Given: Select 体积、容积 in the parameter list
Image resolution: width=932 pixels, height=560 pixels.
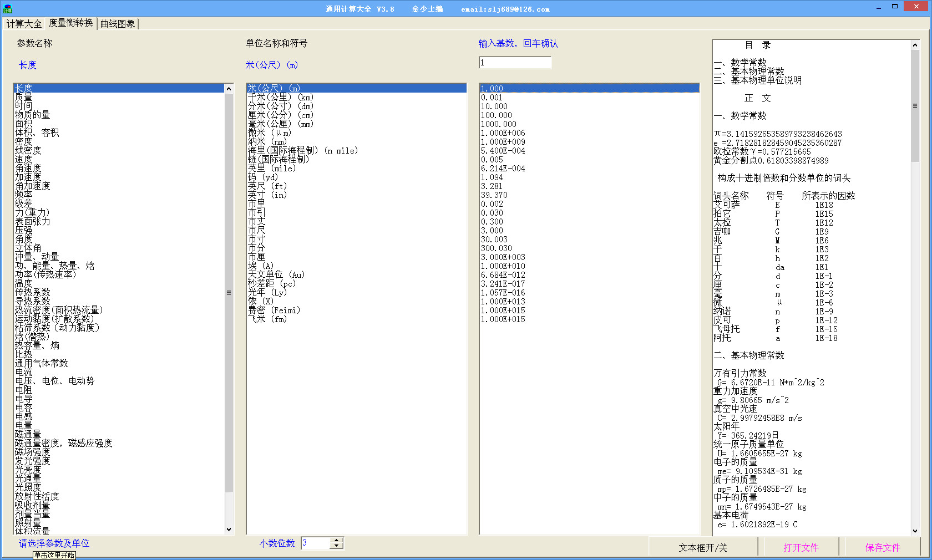Looking at the screenshot, I should (119, 133).
